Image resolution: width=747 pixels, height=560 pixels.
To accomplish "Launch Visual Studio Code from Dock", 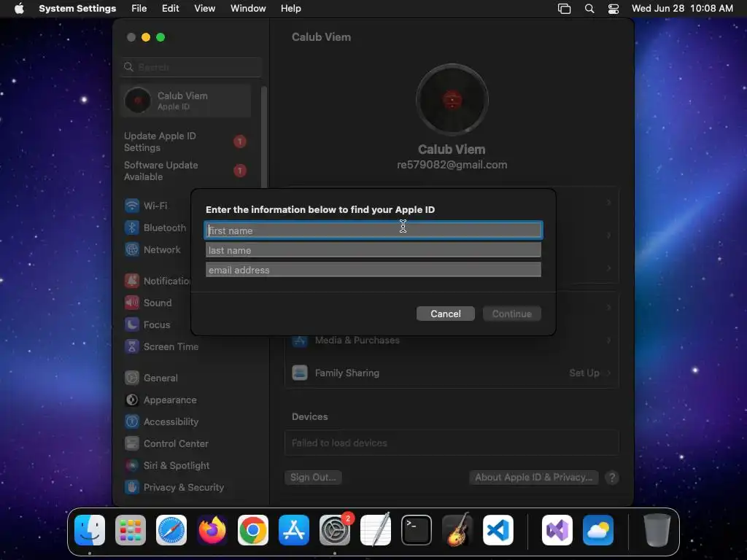I will tap(498, 530).
